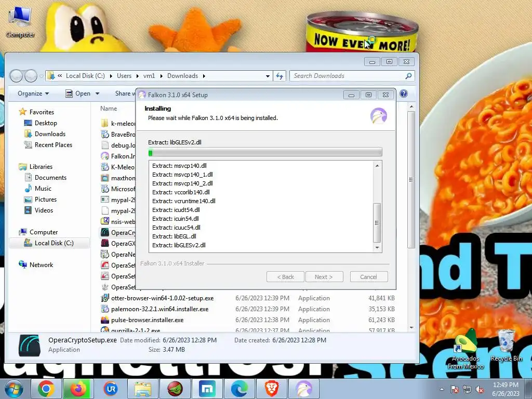Select Desktop under Favorites

point(46,123)
